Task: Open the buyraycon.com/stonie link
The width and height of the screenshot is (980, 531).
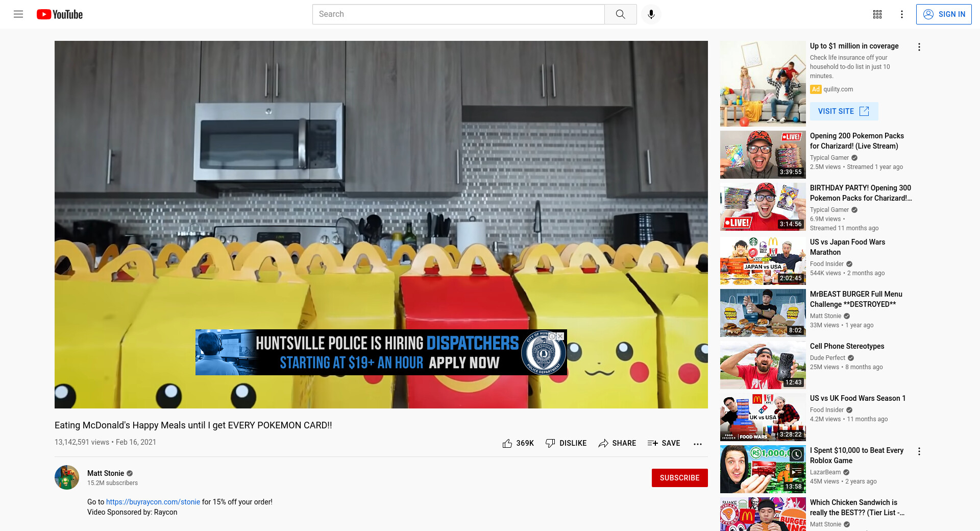Action: (153, 502)
